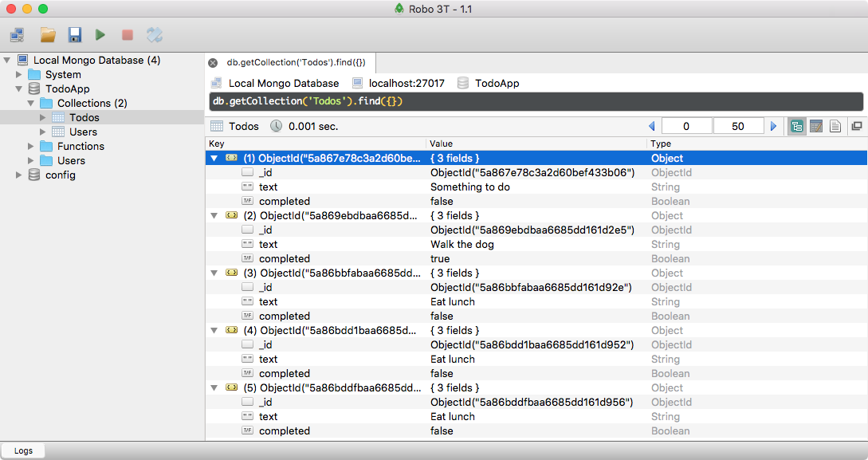Close the Todos query tab
This screenshot has width=868, height=460.
[x=213, y=62]
